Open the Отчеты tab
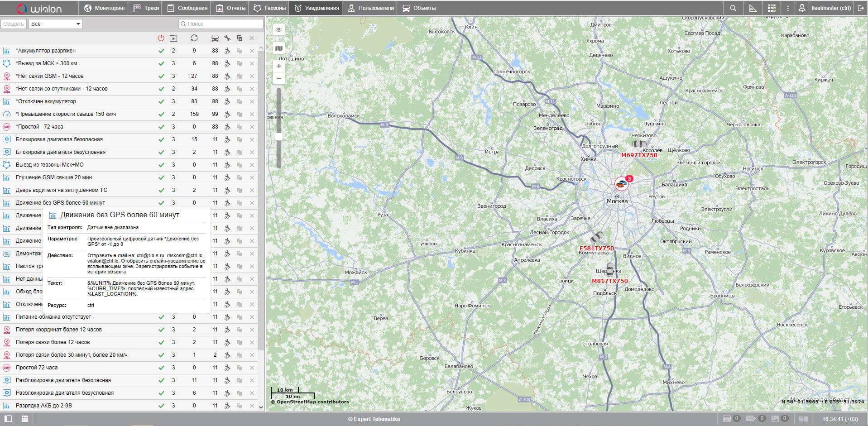 [x=231, y=8]
